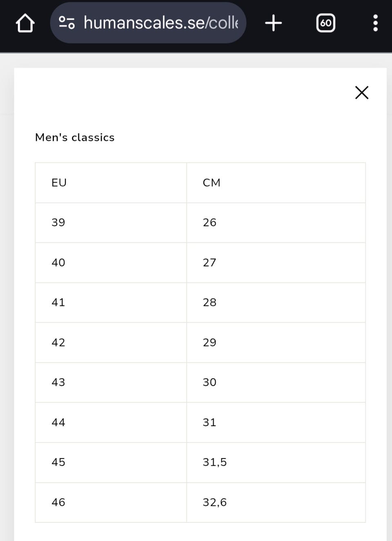
Task: Open a new tab with plus icon
Action: (273, 23)
